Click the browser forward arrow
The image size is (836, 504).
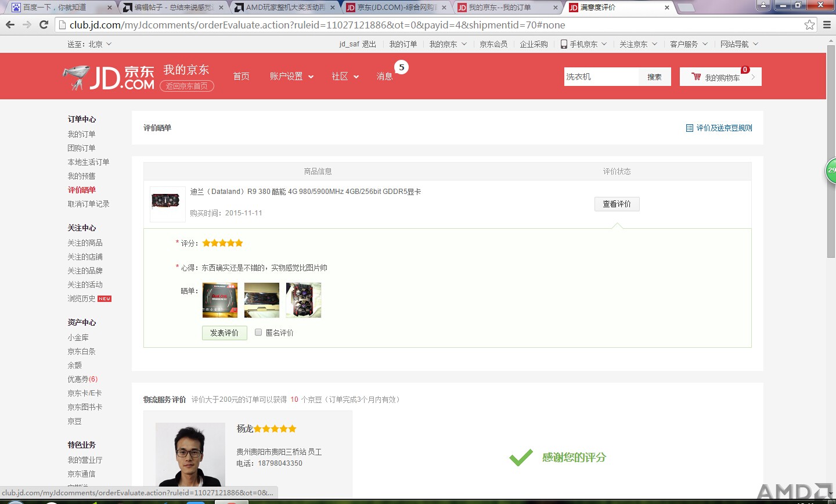coord(27,24)
